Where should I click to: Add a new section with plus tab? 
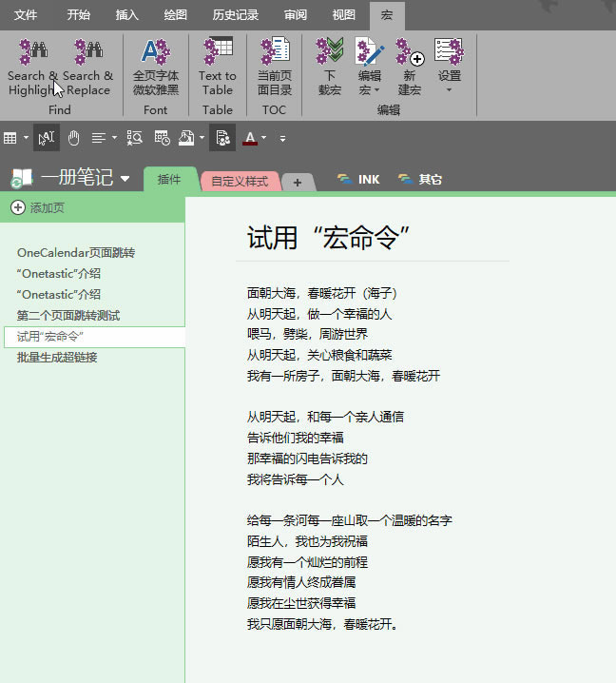click(x=298, y=183)
